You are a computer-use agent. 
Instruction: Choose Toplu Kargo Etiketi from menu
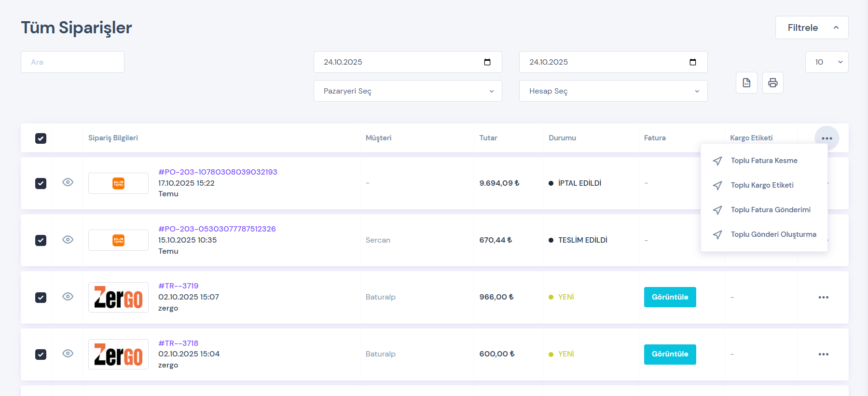pyautogui.click(x=762, y=185)
